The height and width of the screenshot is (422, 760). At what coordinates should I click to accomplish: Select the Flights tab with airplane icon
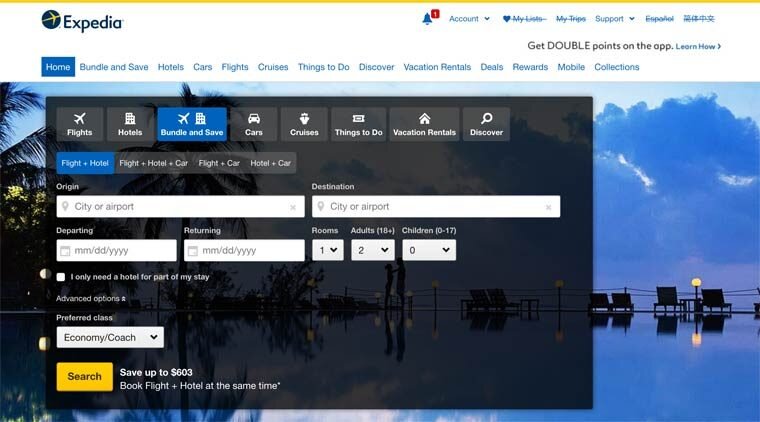(x=79, y=125)
